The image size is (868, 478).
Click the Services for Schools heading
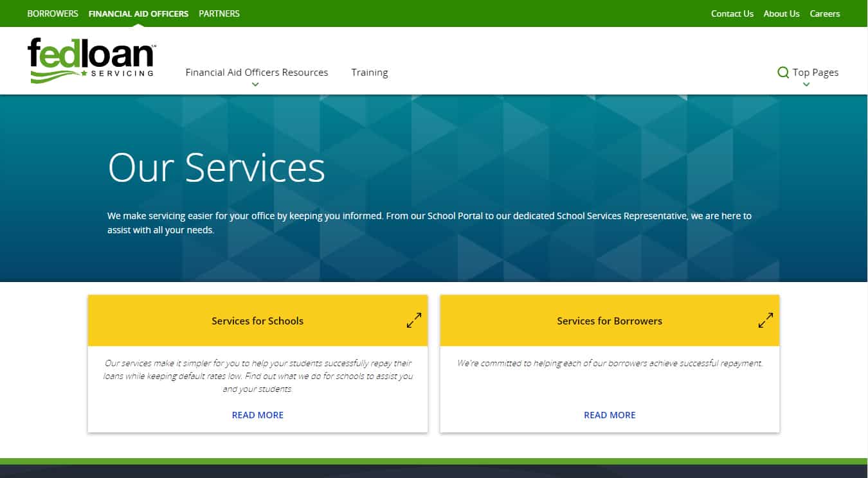pos(258,321)
